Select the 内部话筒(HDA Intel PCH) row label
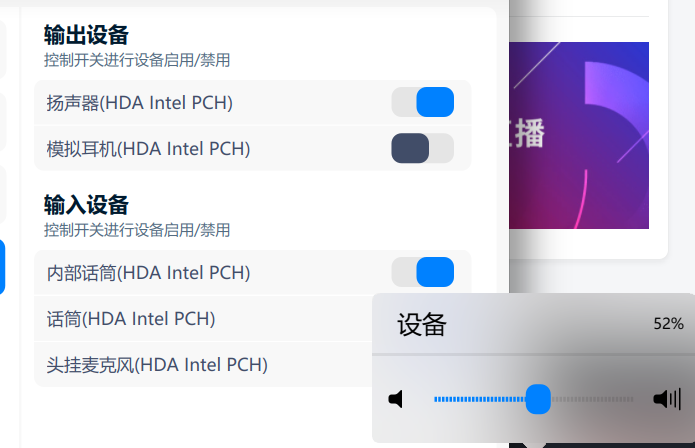This screenshot has width=695, height=448. tap(148, 272)
